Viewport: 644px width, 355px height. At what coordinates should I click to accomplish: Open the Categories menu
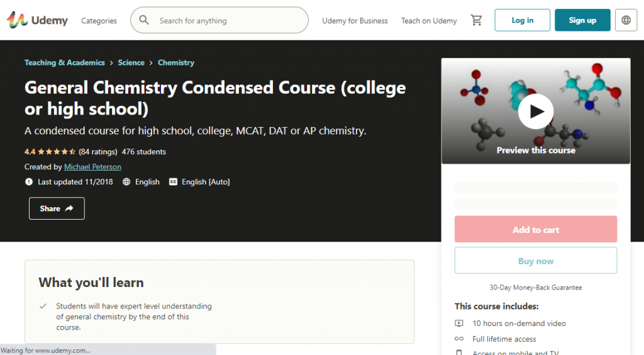point(99,21)
